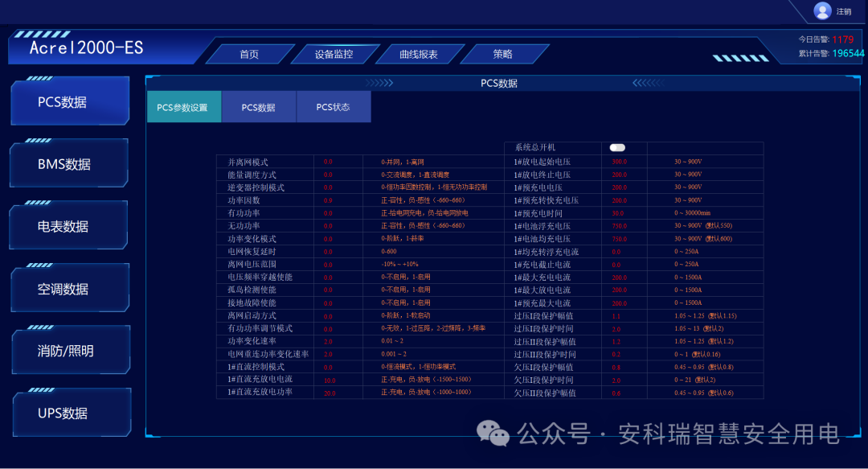Click the 过压I段保护时间 row label
This screenshot has width=868, height=469.
[x=543, y=329]
